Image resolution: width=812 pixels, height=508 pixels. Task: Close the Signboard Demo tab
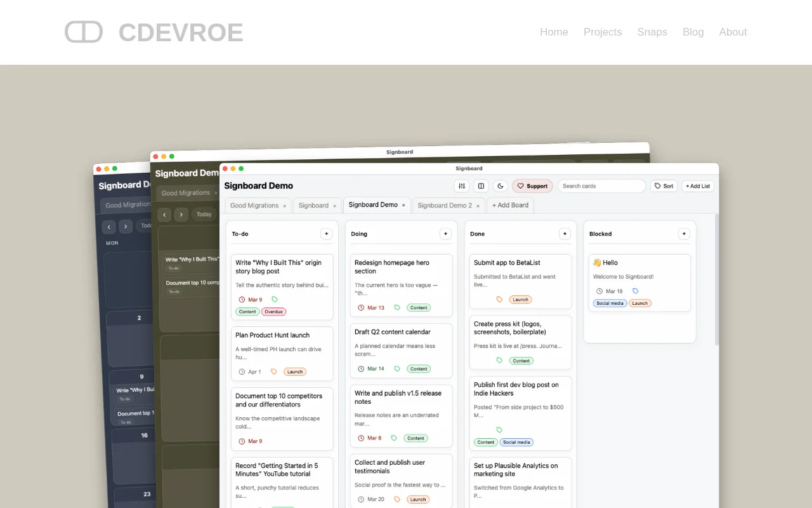(403, 205)
